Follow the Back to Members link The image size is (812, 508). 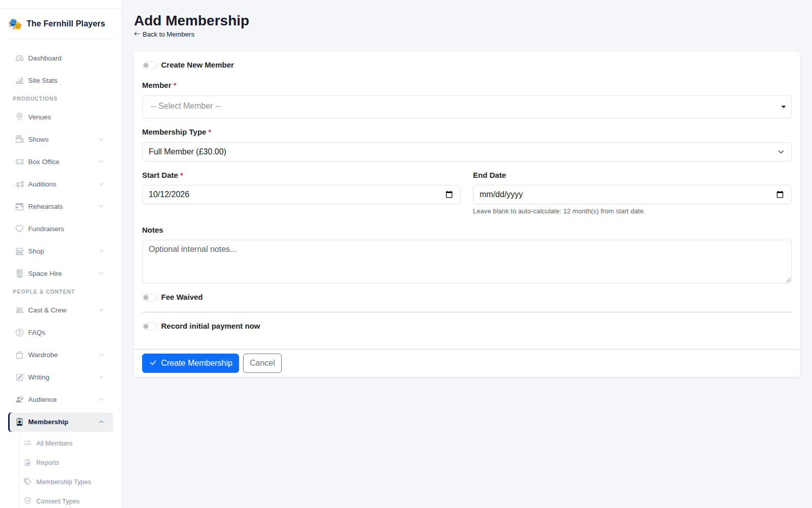pyautogui.click(x=164, y=35)
